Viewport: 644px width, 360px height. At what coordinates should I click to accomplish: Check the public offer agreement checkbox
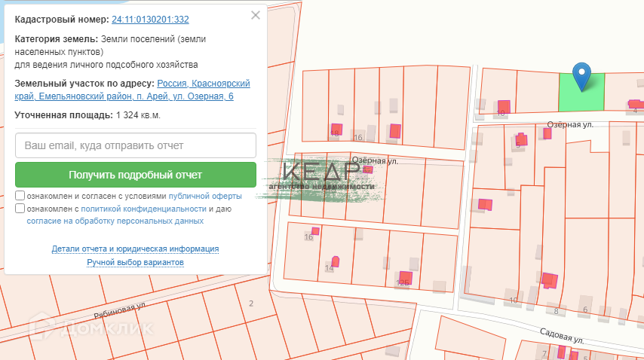[x=20, y=196]
